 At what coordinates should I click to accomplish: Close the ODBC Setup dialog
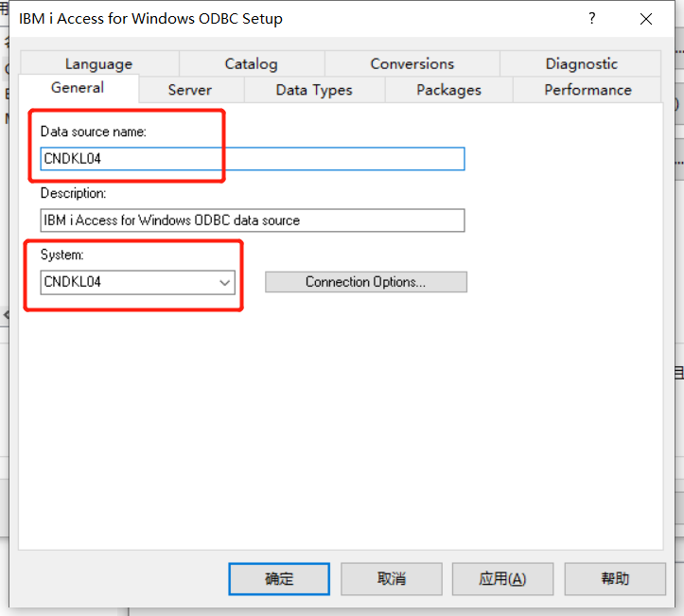(646, 19)
